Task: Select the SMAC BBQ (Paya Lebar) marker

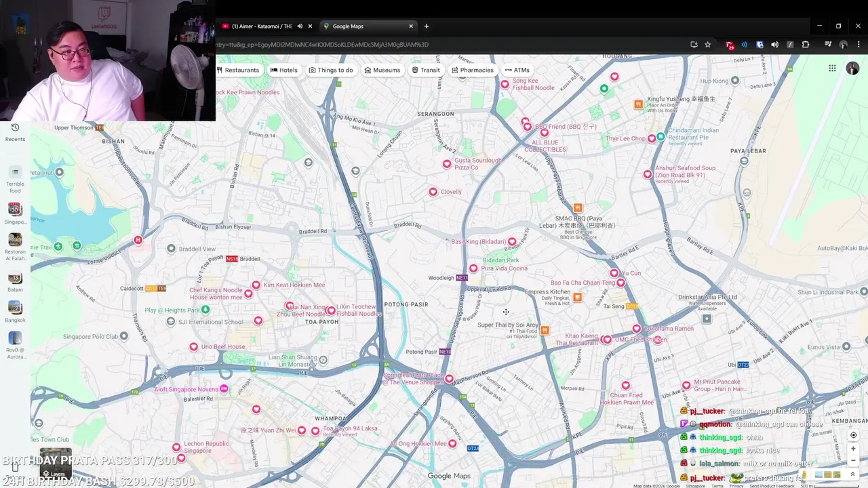Action: pyautogui.click(x=578, y=208)
